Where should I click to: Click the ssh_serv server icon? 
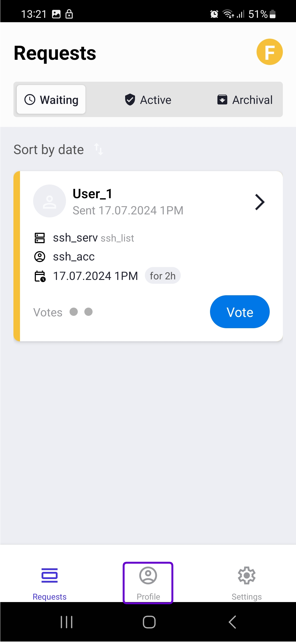[40, 238]
